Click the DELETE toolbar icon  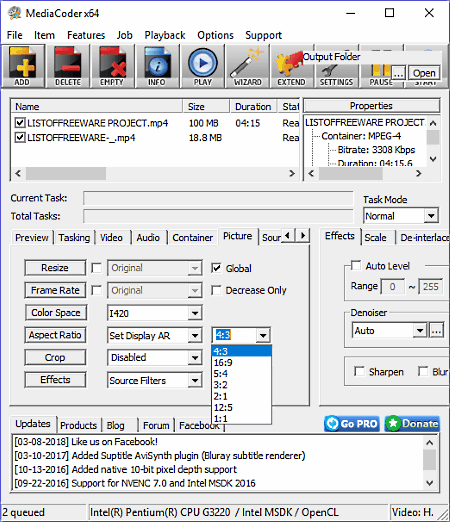coord(68,66)
